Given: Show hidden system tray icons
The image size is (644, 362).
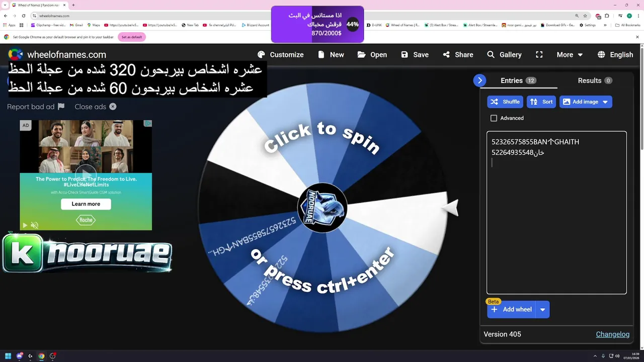Looking at the screenshot, I should [596, 356].
